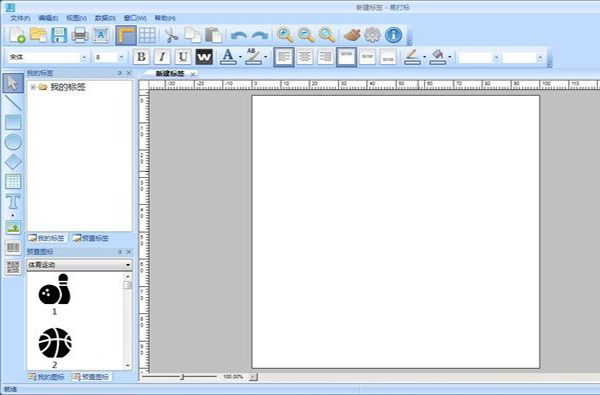
Task: Toggle Bold formatting
Action: point(141,57)
